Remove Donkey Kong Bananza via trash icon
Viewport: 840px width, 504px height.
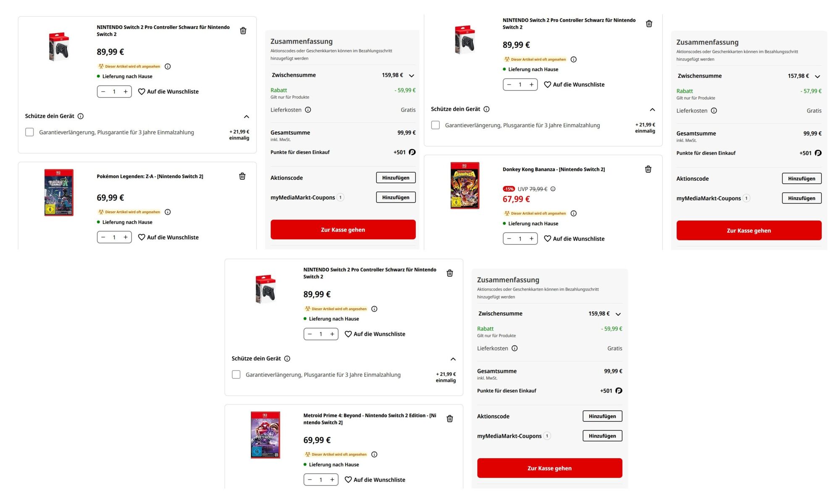click(648, 169)
